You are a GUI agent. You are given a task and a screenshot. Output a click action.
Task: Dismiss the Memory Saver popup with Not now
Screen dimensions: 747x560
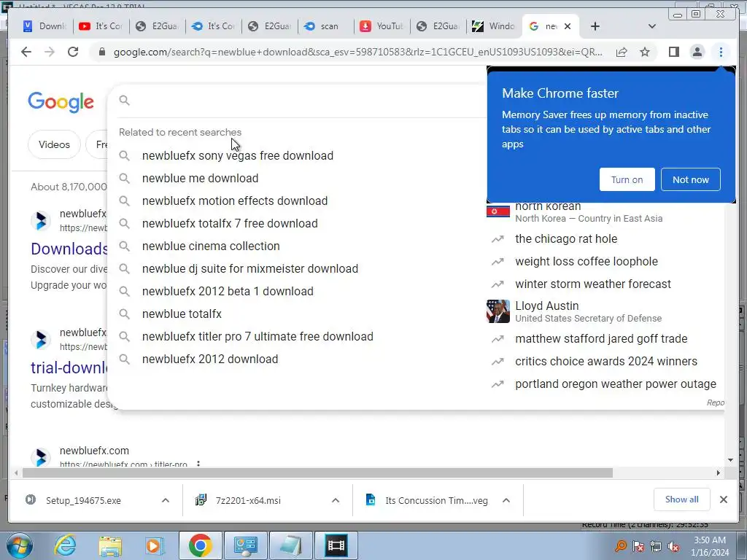click(690, 179)
